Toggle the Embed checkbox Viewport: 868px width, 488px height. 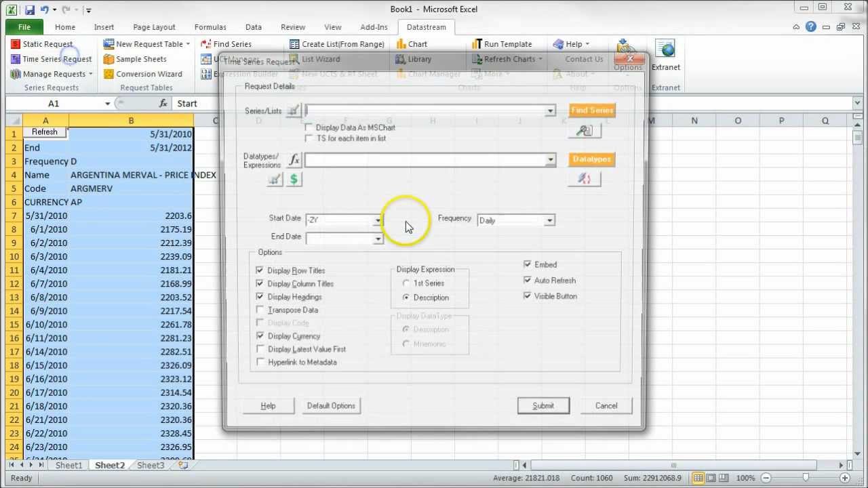point(528,264)
